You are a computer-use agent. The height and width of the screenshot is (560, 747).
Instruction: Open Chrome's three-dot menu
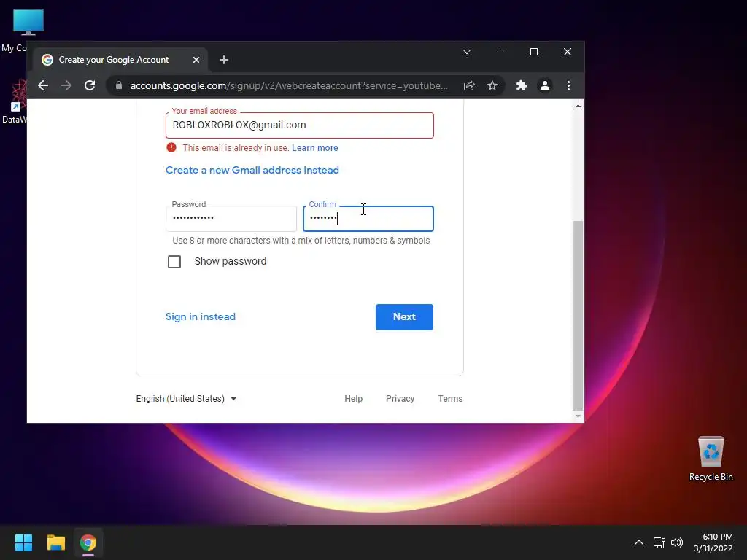(568, 86)
